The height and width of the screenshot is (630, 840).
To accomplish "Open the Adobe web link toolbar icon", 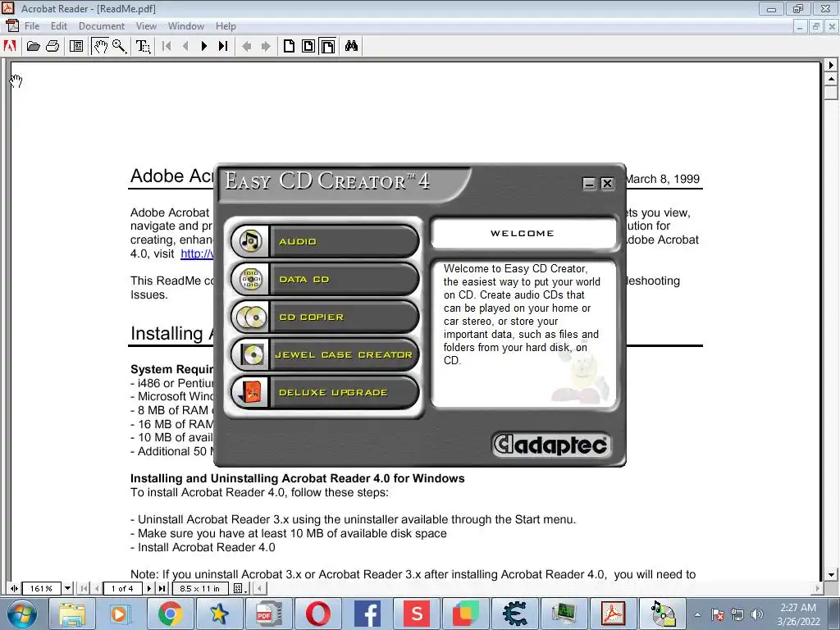I will [x=10, y=46].
